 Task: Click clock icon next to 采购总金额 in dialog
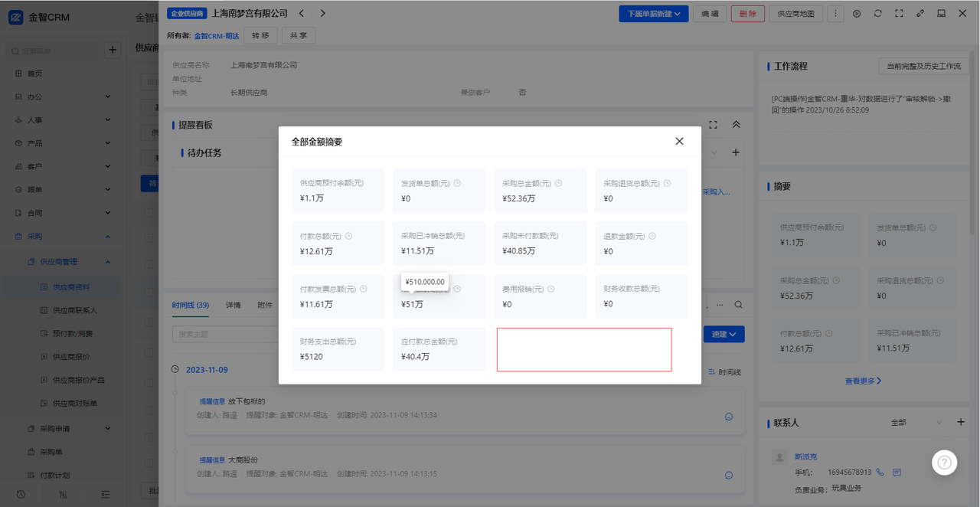559,184
